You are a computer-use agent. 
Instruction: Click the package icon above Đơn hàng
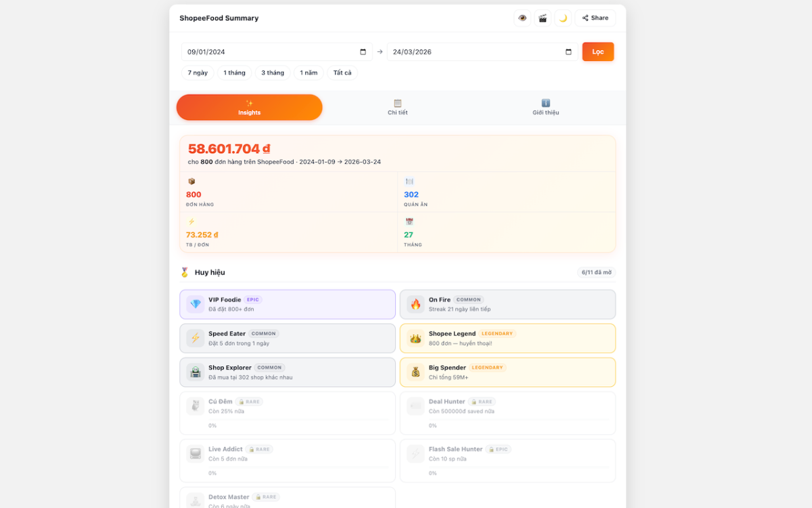191,182
